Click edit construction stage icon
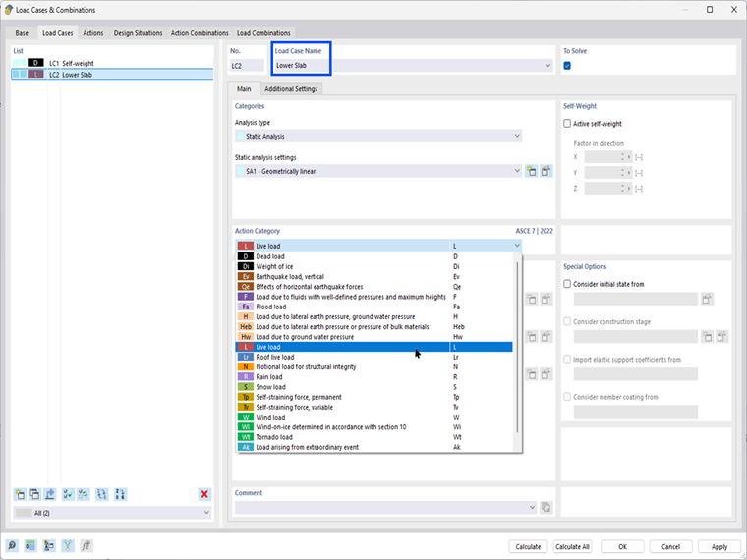747x560 pixels. [x=721, y=337]
